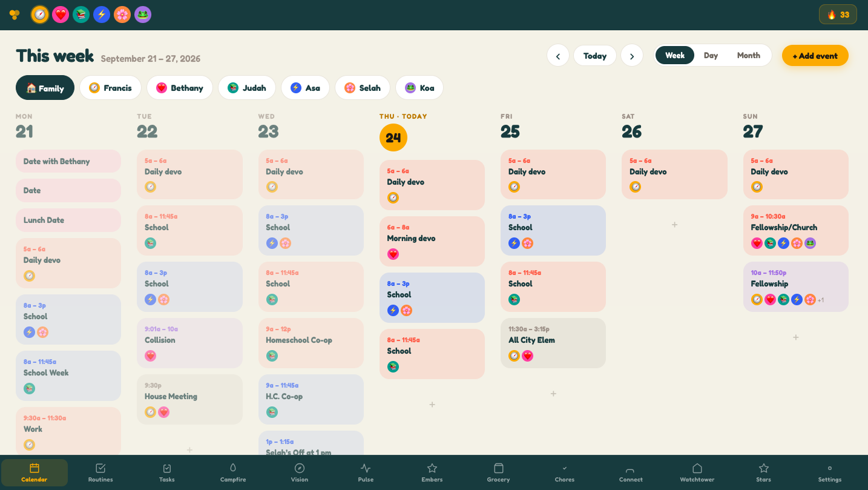Go to next week arrow
The width and height of the screenshot is (868, 490).
click(632, 56)
